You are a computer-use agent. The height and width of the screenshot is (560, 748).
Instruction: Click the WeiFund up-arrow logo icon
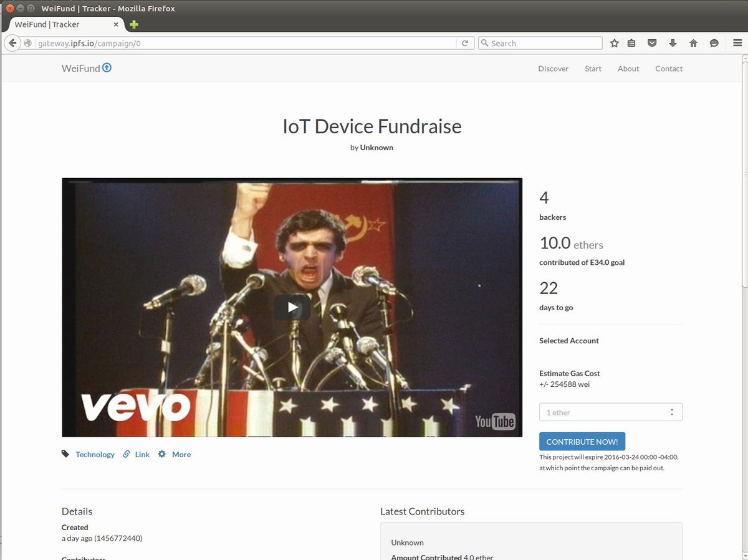pos(107,68)
